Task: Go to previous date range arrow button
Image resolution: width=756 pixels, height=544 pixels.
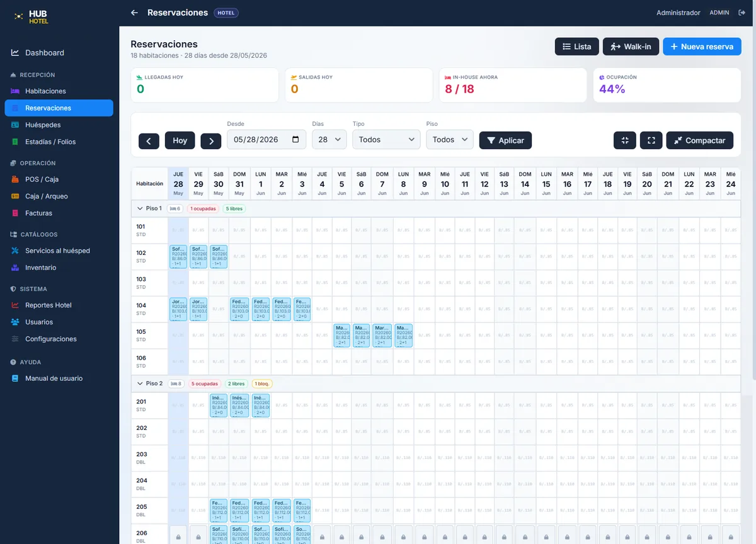Action: [149, 140]
